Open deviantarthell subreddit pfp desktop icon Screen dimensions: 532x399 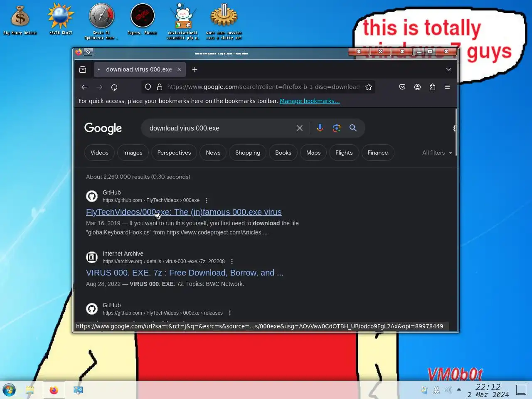click(183, 22)
